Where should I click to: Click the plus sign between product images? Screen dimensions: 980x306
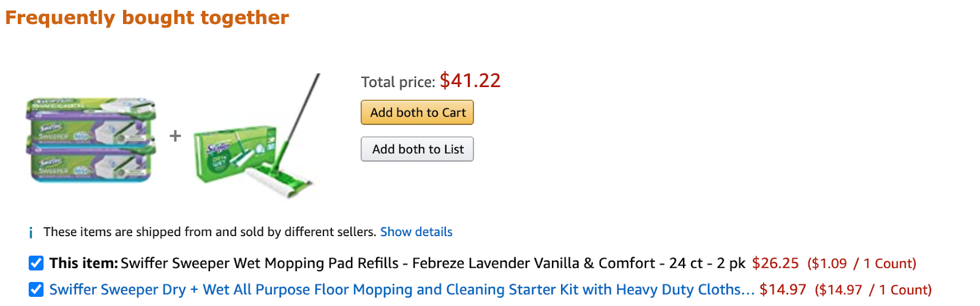pyautogui.click(x=175, y=136)
